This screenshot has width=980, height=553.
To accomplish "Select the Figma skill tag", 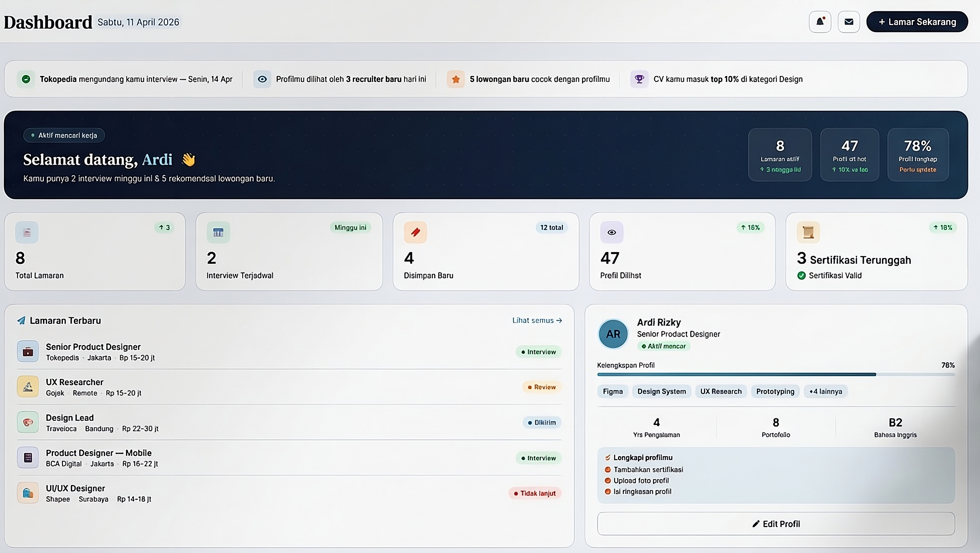I will (x=613, y=391).
